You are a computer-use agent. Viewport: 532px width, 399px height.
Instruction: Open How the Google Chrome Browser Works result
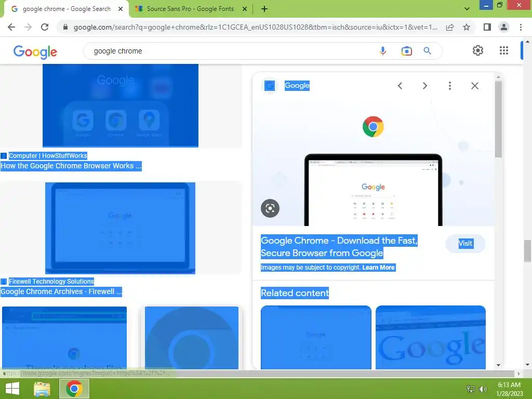pos(71,166)
